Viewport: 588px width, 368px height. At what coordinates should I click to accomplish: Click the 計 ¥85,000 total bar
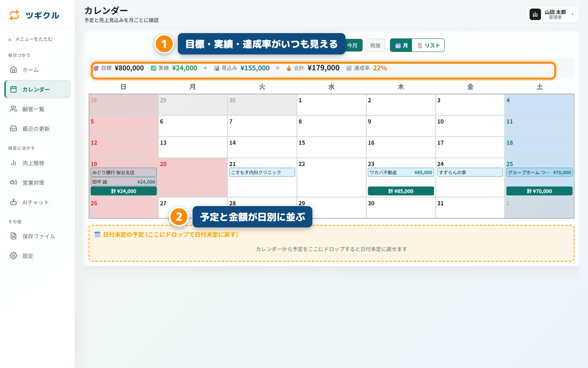coord(401,191)
